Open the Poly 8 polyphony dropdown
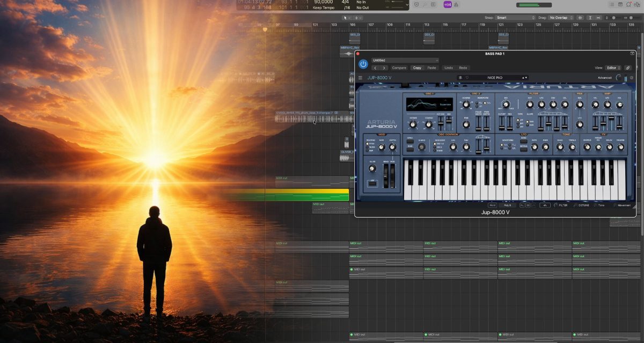Viewport: 644px width, 343px height. (507, 205)
